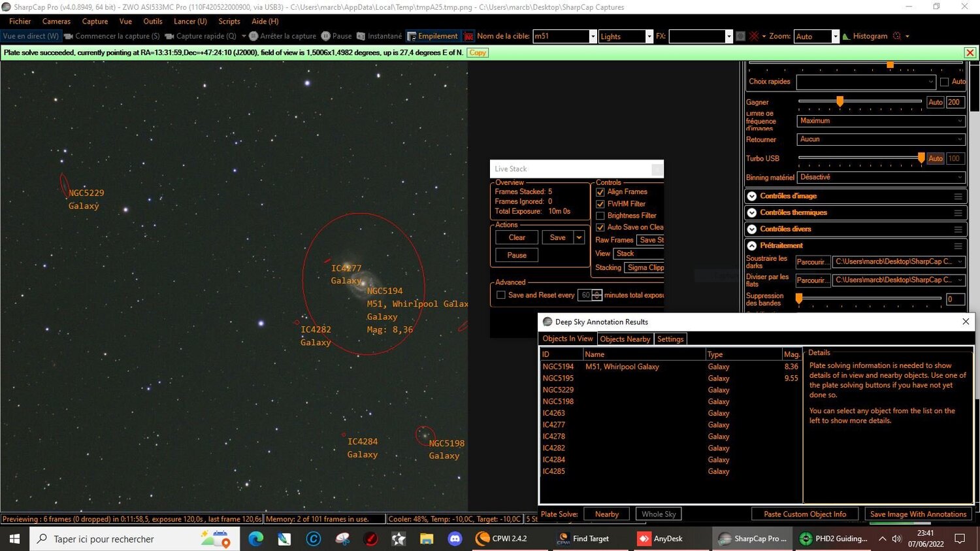Collapse the Prétraitement section

752,245
